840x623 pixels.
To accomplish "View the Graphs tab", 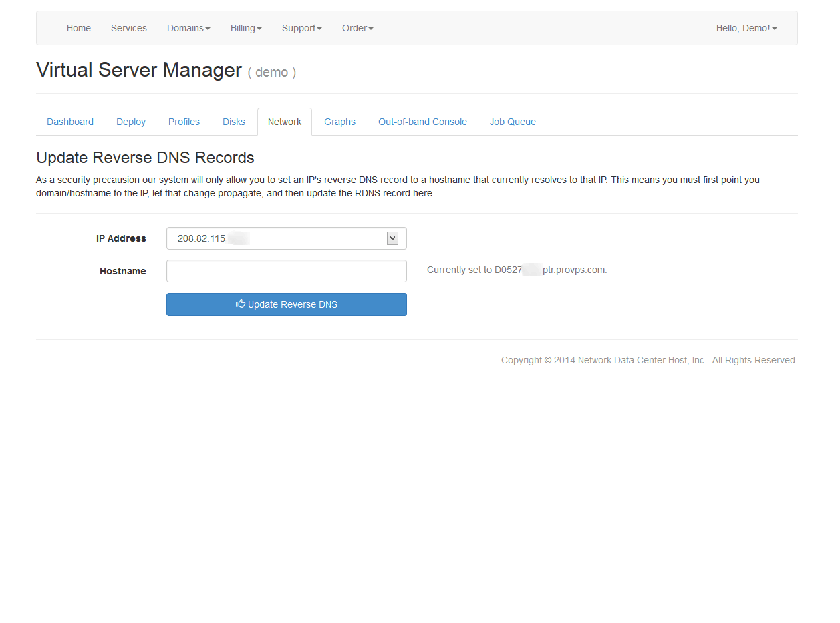I will pyautogui.click(x=339, y=122).
